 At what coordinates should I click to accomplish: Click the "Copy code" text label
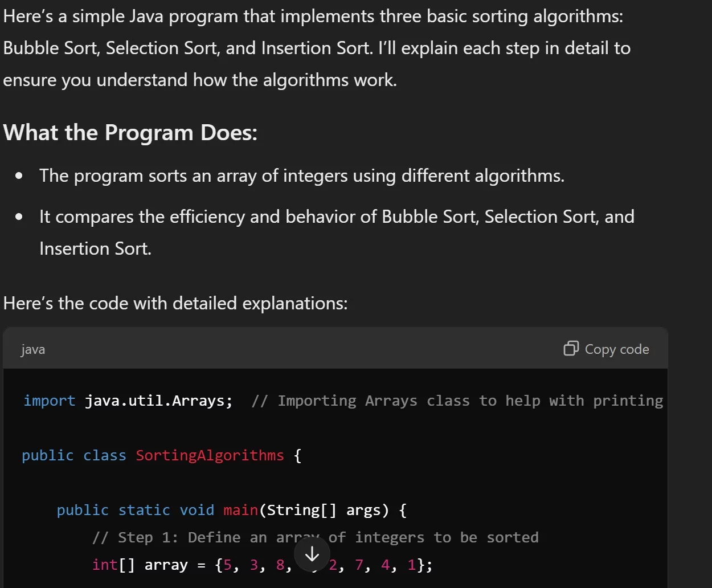click(x=617, y=349)
